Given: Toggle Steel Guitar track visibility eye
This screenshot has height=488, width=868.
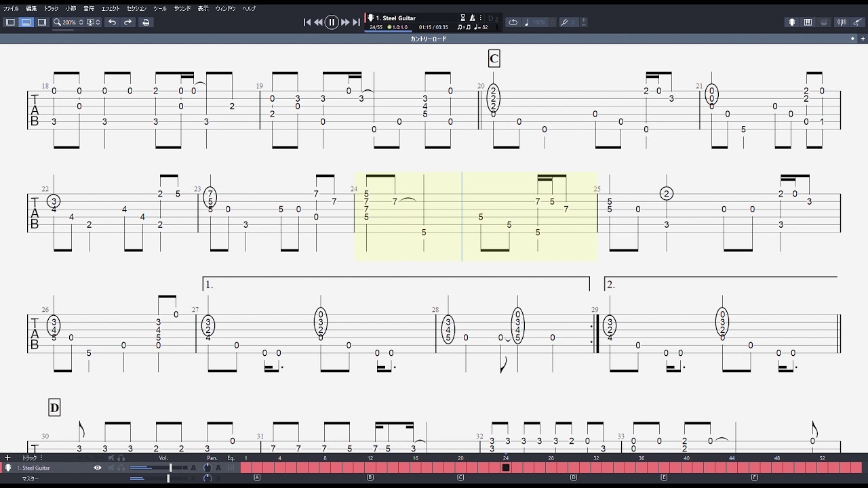Looking at the screenshot, I should pyautogui.click(x=98, y=468).
